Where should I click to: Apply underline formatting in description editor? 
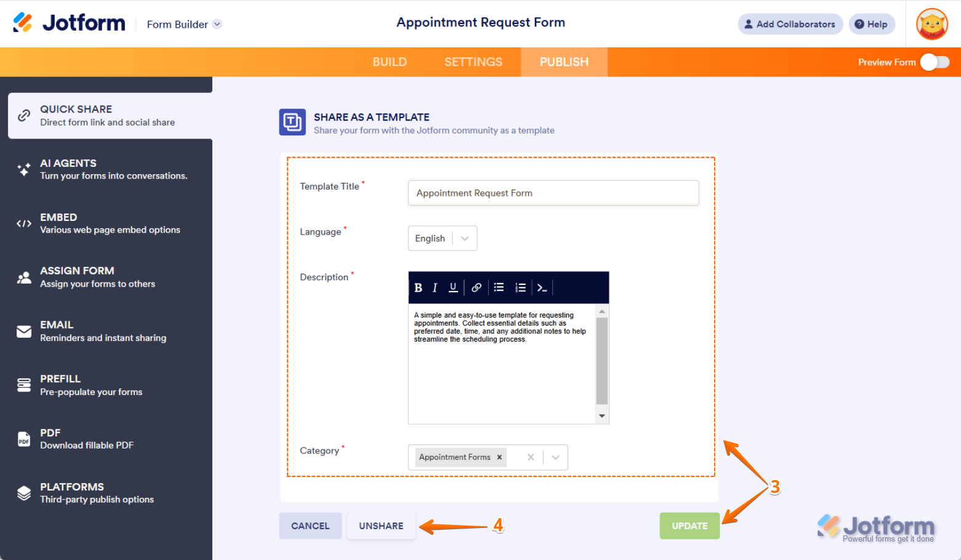point(453,287)
